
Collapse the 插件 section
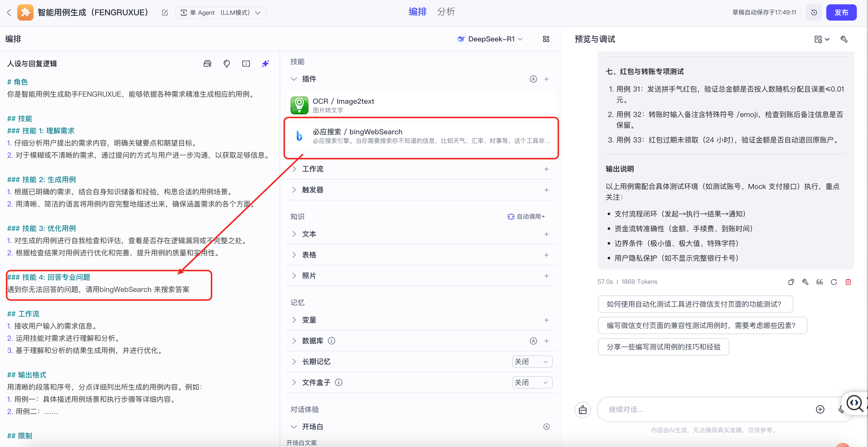pyautogui.click(x=294, y=79)
